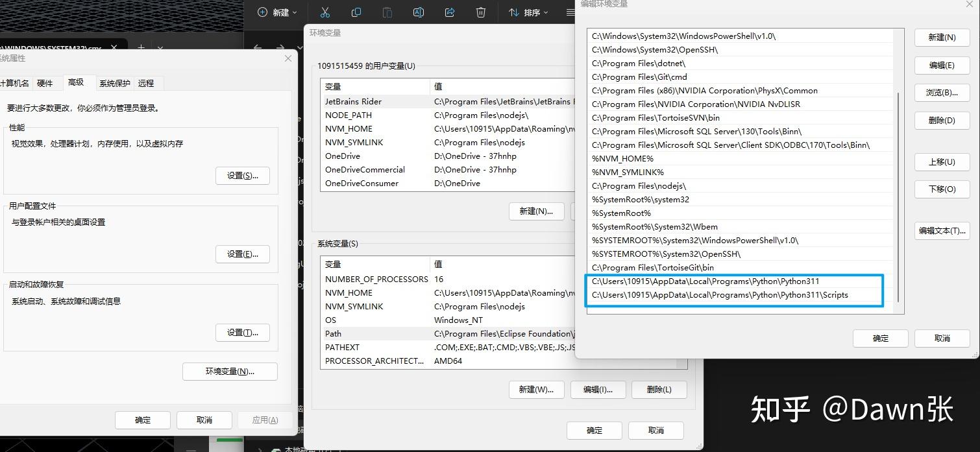This screenshot has height=452, width=980.
Task: Select the C:\Program Files\dotnet\ entry
Action: tap(740, 64)
